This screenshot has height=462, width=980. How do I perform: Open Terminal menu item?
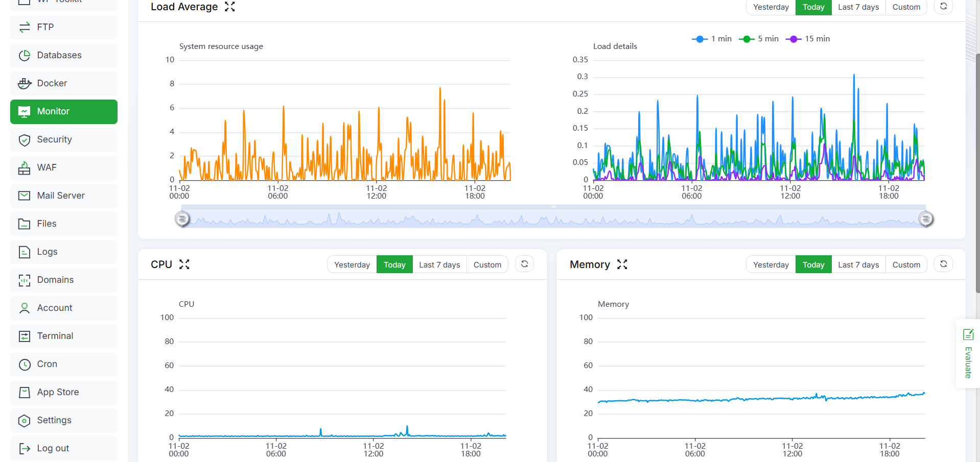(64, 336)
